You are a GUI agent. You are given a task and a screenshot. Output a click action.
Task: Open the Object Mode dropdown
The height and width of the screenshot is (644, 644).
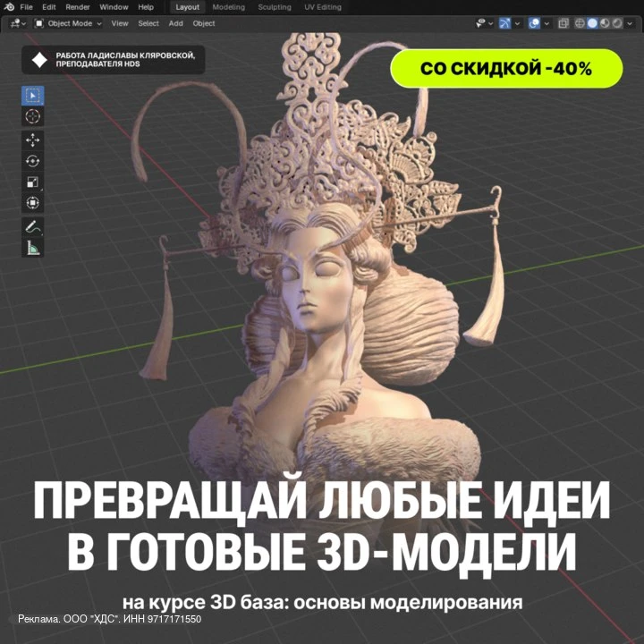68,23
